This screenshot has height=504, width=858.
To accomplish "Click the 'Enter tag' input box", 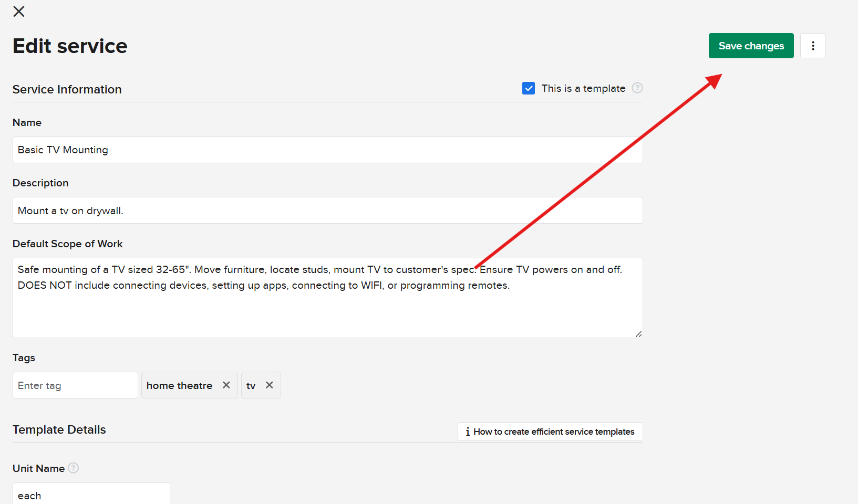I will (x=75, y=385).
